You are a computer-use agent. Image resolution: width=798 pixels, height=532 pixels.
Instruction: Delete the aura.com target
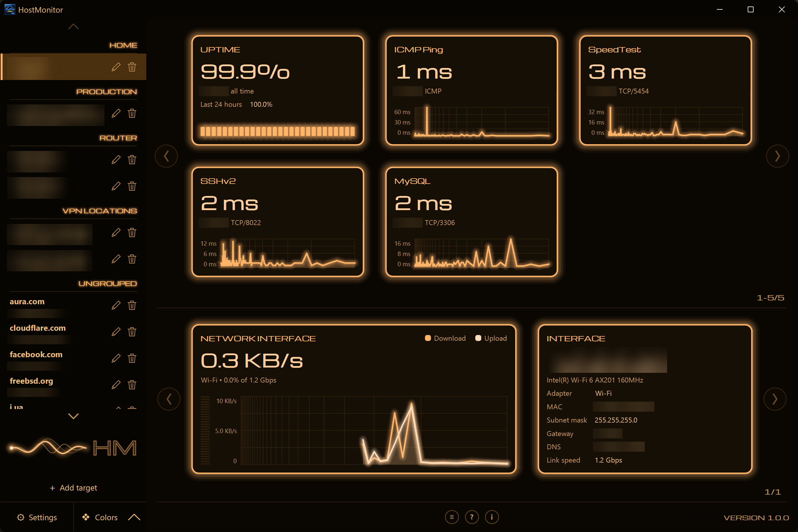click(x=132, y=305)
